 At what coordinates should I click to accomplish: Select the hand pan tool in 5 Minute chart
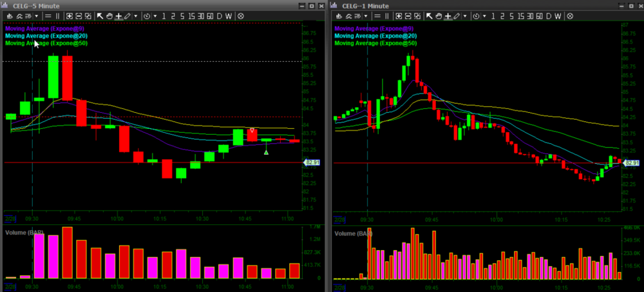click(109, 15)
